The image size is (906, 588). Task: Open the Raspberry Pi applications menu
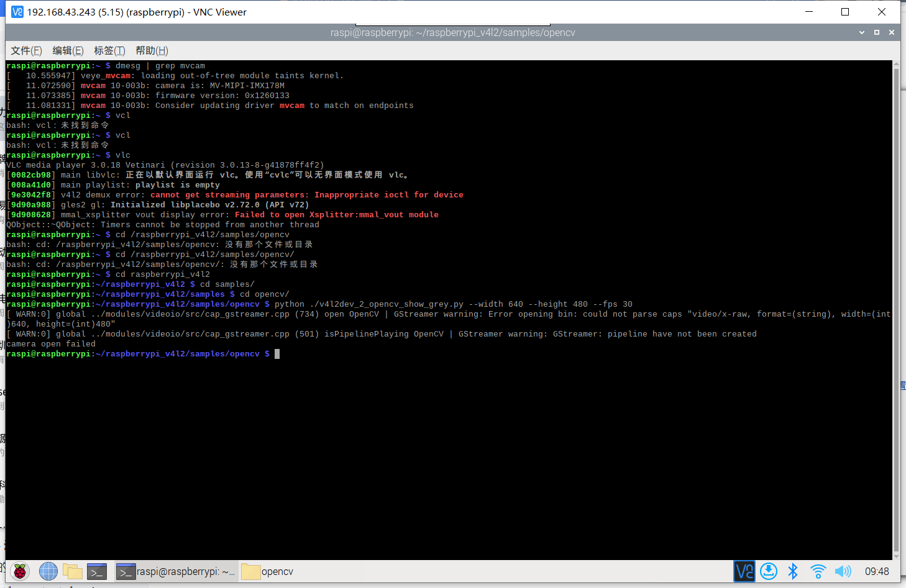pyautogui.click(x=20, y=571)
